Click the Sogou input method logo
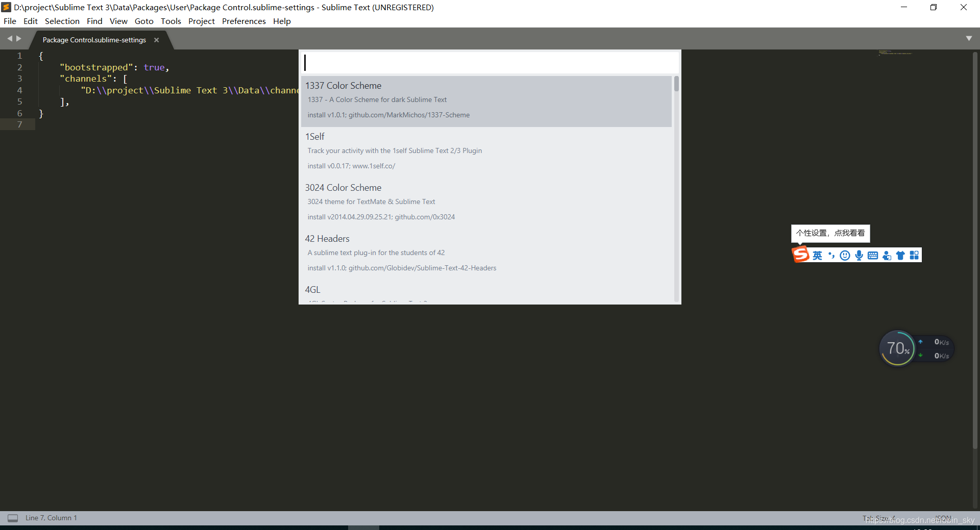 801,255
